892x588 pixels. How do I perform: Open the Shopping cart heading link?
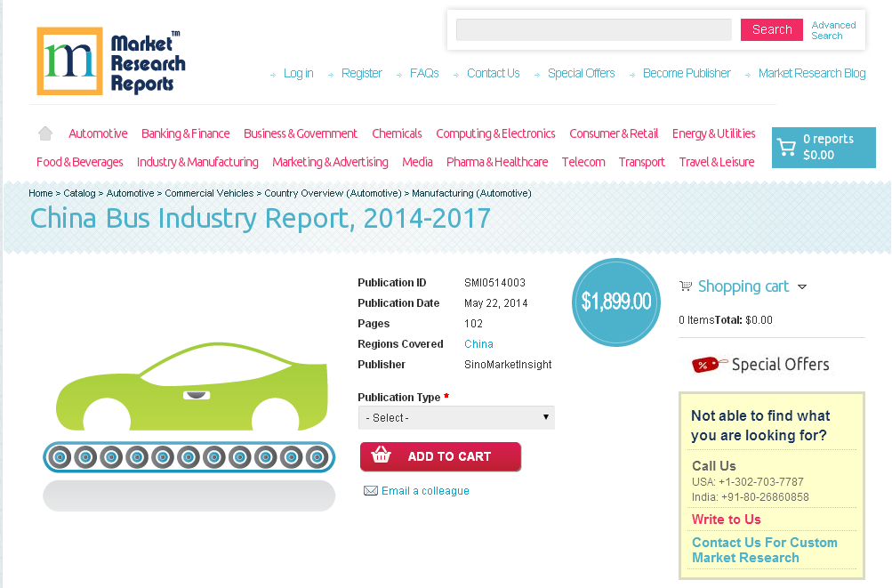click(743, 286)
